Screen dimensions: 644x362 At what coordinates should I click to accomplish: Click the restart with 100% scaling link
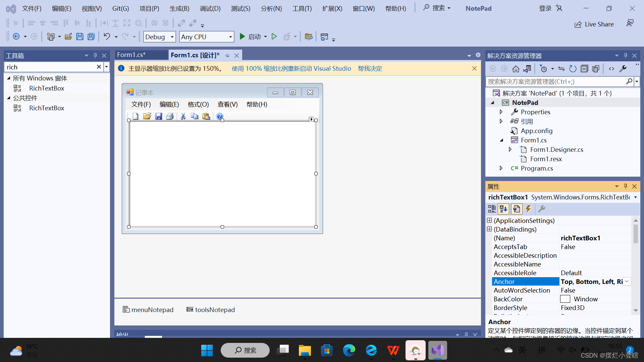(x=291, y=69)
